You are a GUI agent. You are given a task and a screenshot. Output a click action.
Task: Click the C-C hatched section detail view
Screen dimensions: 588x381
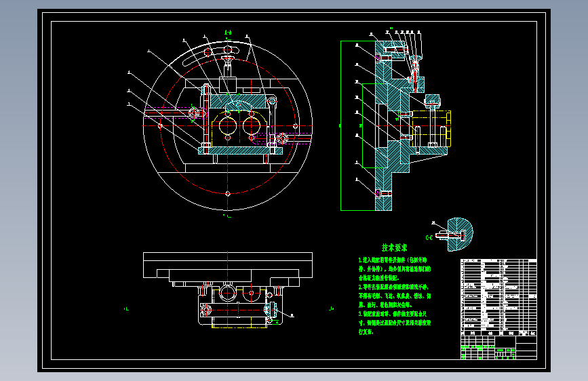tap(454, 235)
